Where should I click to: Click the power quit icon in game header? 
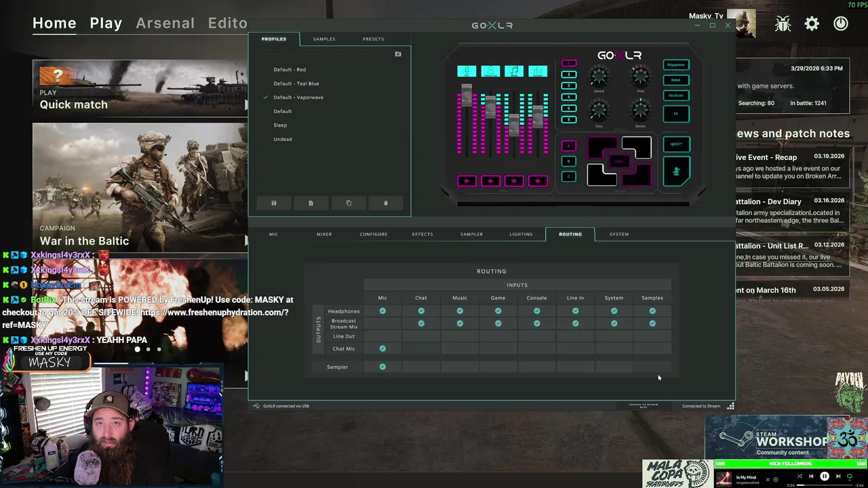(841, 24)
